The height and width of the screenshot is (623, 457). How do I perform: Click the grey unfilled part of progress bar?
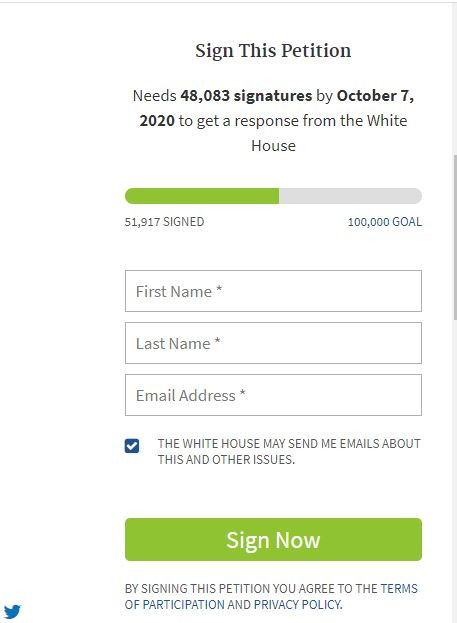point(350,196)
